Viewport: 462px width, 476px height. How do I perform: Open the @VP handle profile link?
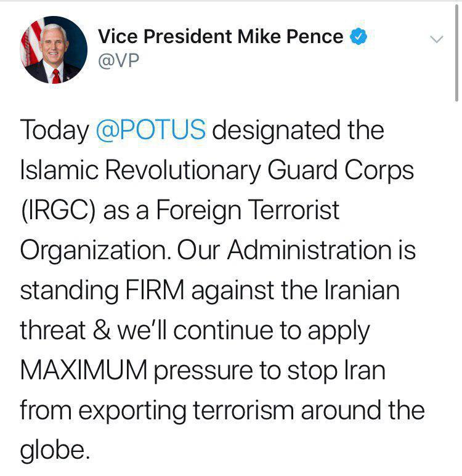pyautogui.click(x=118, y=61)
